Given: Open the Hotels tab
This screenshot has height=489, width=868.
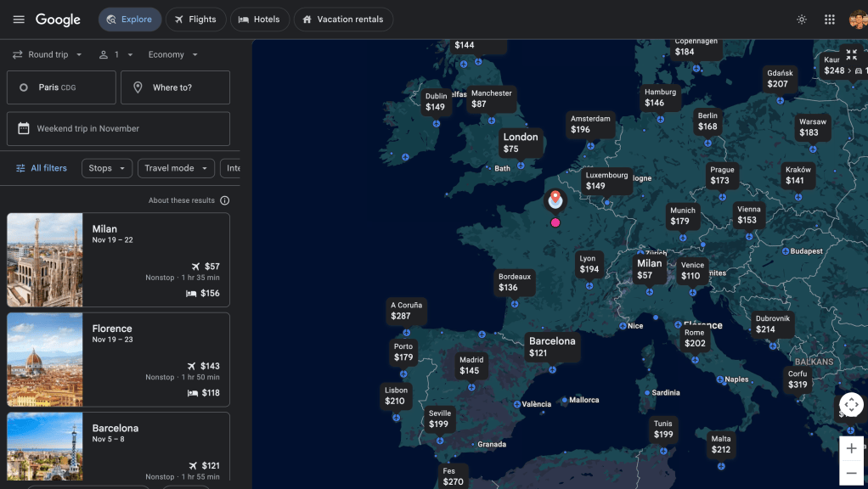Looking at the screenshot, I should (x=260, y=20).
